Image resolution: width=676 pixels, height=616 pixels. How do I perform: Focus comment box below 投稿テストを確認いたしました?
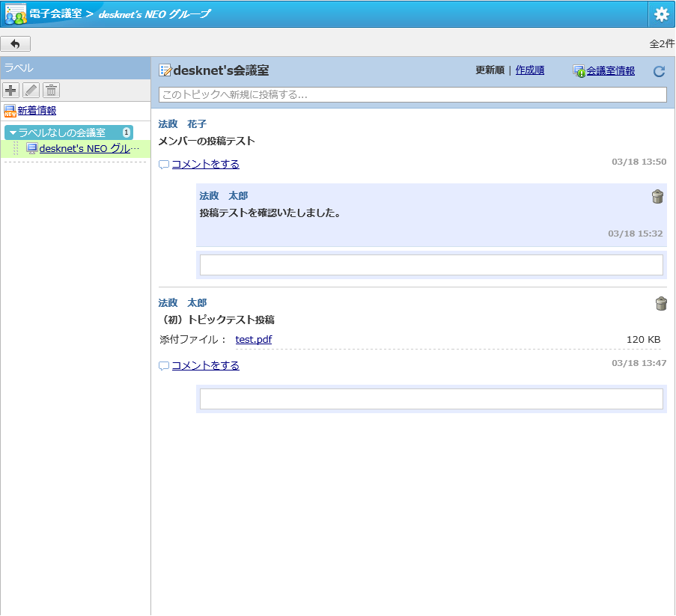[x=431, y=265]
